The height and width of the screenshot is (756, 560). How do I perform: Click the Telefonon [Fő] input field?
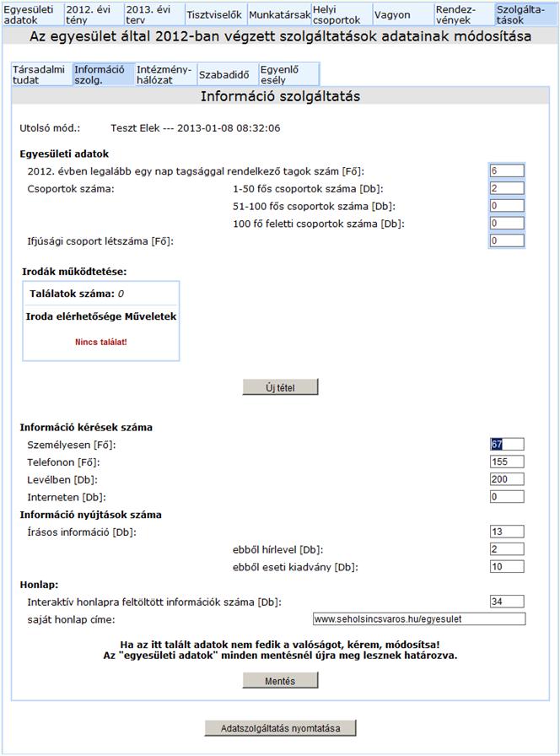pyautogui.click(x=507, y=462)
